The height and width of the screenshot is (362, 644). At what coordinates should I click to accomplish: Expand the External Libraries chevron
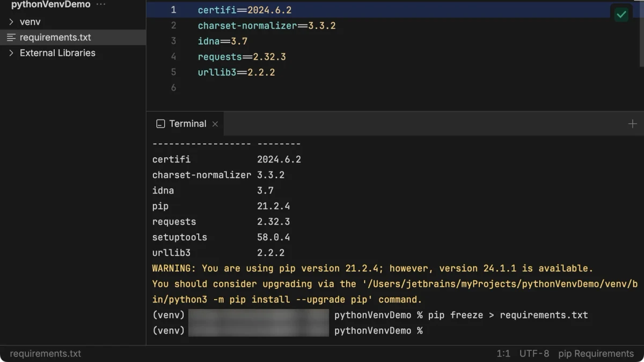[11, 53]
